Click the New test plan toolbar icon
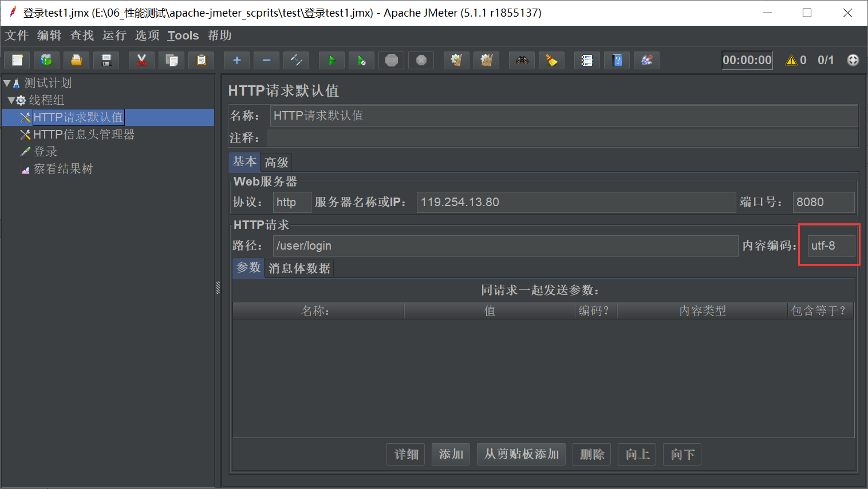The height and width of the screenshot is (489, 868). pyautogui.click(x=17, y=60)
